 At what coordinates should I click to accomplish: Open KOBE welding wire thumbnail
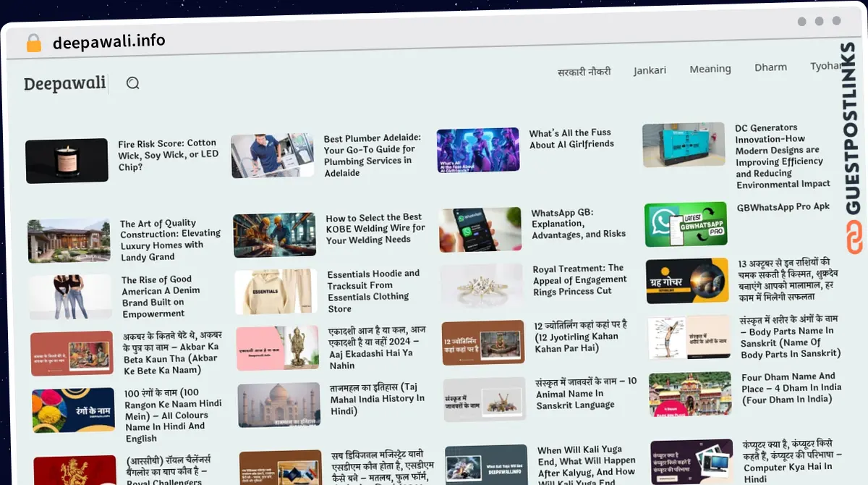275,235
